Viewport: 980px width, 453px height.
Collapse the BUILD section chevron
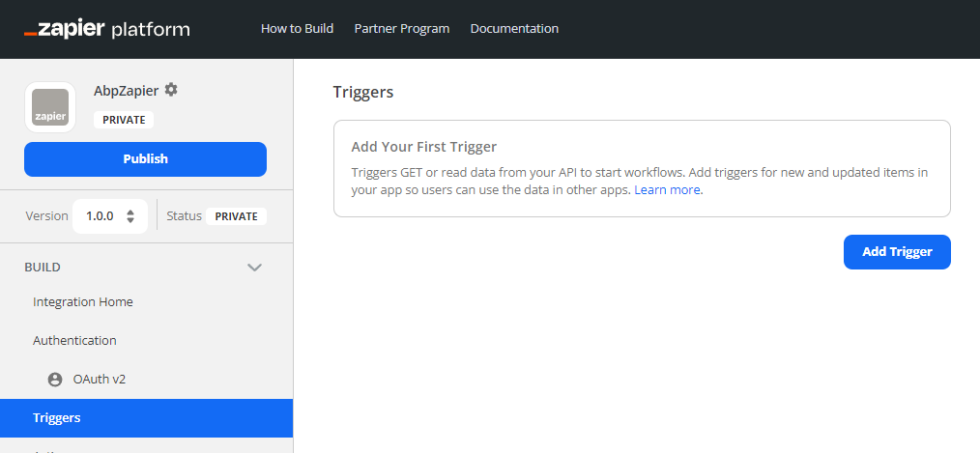(x=254, y=268)
